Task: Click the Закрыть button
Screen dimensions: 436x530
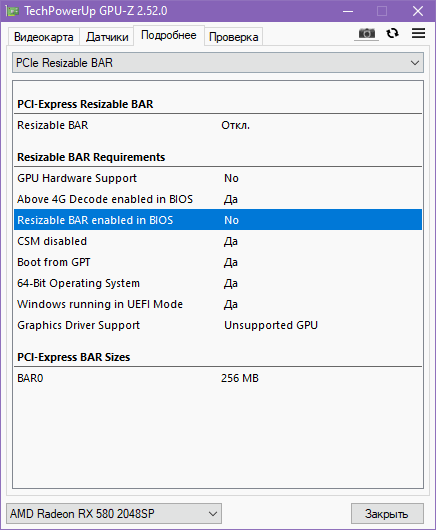Action: [x=387, y=514]
